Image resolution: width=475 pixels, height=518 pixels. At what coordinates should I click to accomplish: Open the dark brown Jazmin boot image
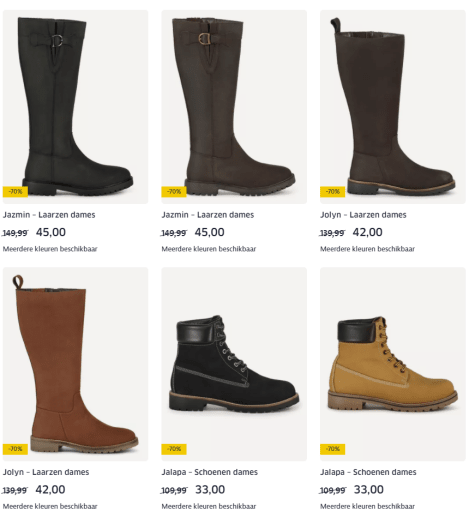point(234,107)
